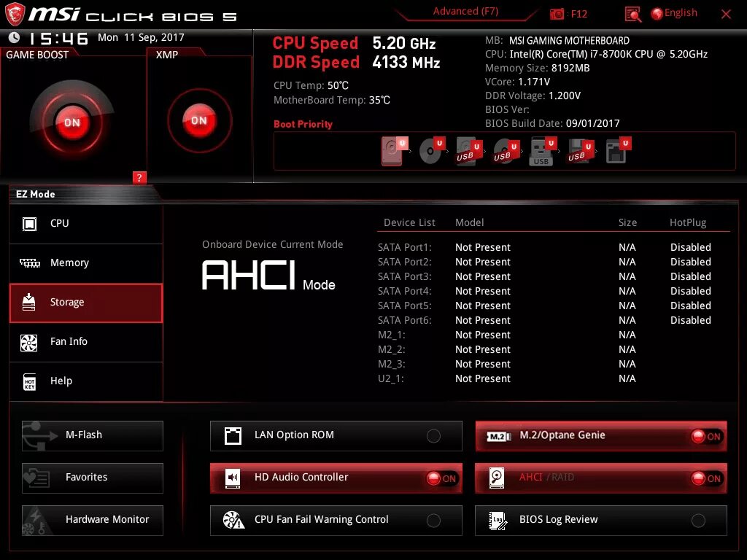Viewport: 747px width, 560px height.
Task: Click the clock icon beside the time
Action: 14,37
